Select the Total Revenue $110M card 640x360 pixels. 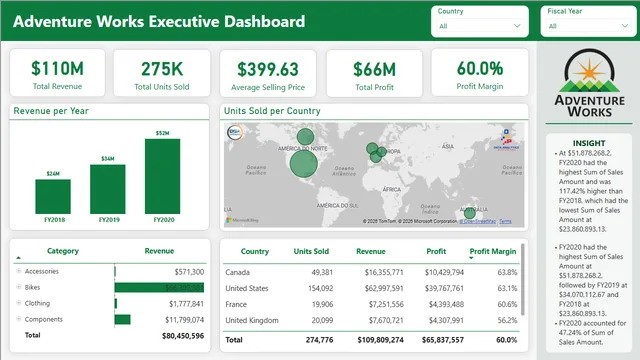(x=58, y=73)
